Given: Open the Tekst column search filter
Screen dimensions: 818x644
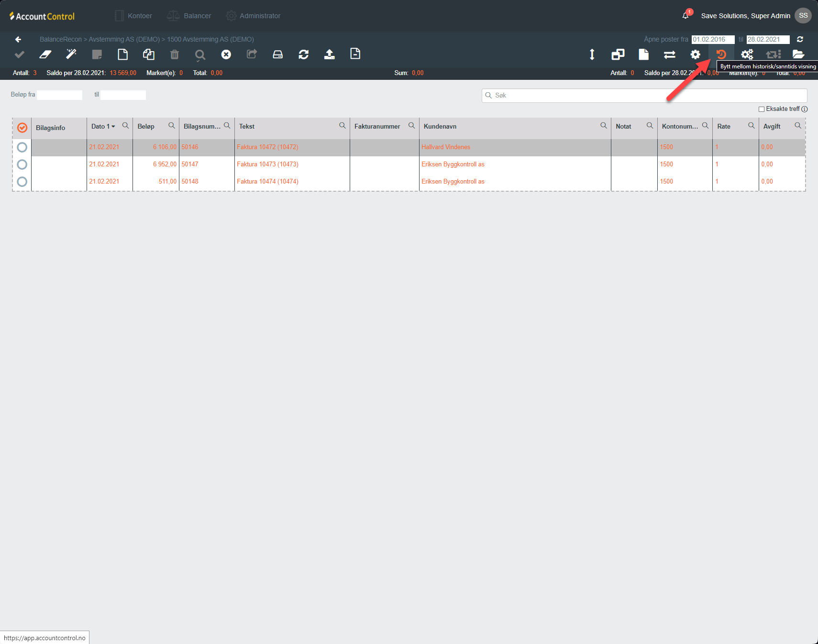Looking at the screenshot, I should coord(342,126).
